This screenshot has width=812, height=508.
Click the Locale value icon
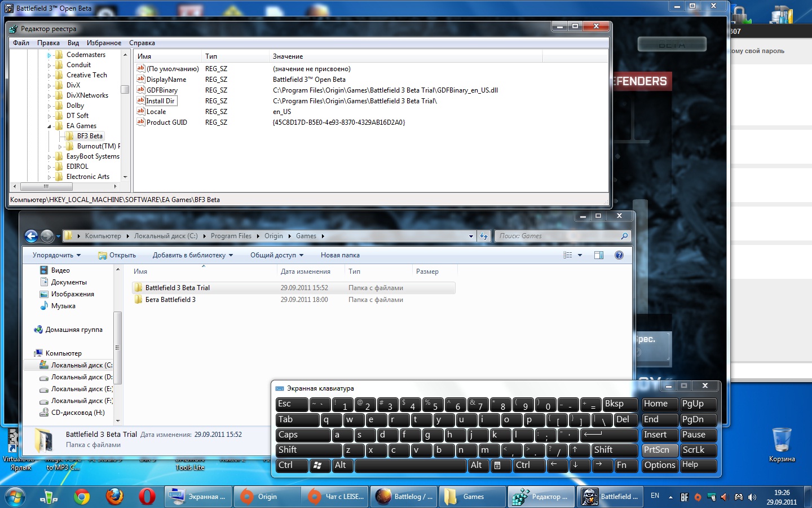[x=141, y=111]
